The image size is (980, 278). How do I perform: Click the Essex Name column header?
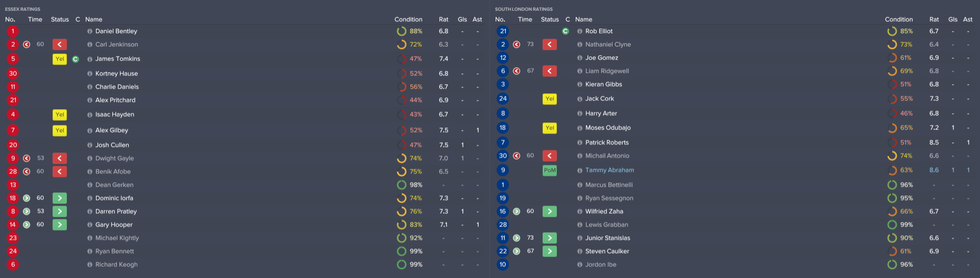[94, 19]
